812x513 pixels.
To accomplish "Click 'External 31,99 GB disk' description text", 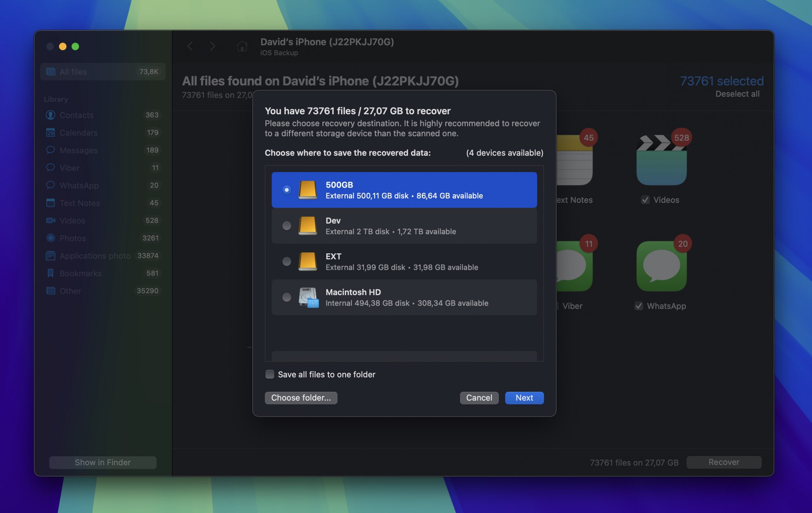I will click(365, 267).
